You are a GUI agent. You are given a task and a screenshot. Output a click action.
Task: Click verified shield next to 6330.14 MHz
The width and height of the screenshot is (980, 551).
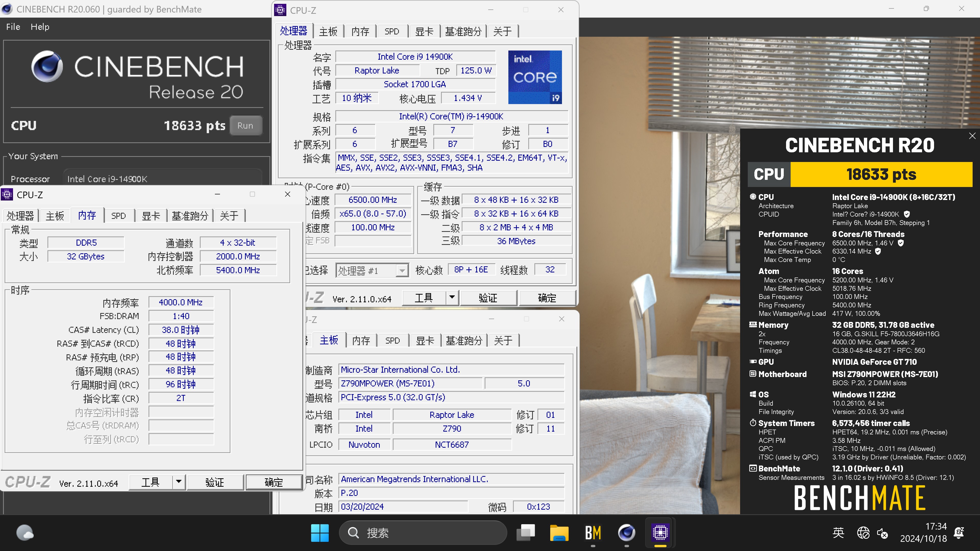pyautogui.click(x=878, y=251)
